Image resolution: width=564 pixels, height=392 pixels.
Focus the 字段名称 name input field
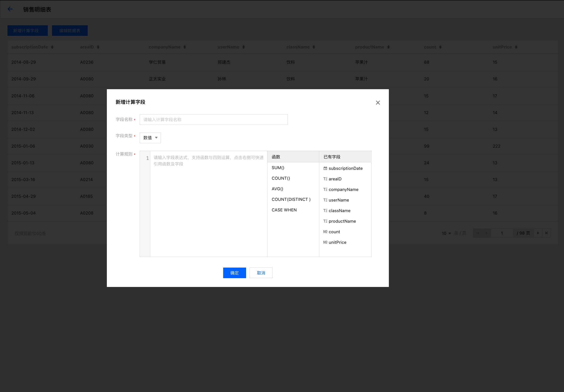(x=213, y=120)
